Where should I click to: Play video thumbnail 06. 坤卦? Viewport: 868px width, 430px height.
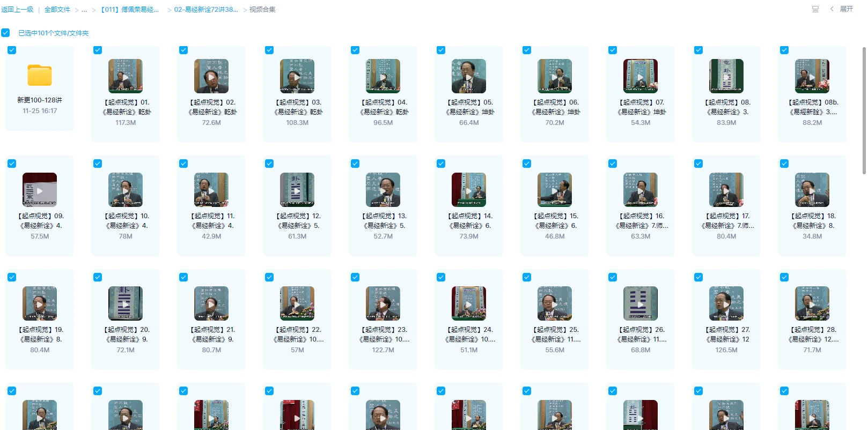[555, 76]
